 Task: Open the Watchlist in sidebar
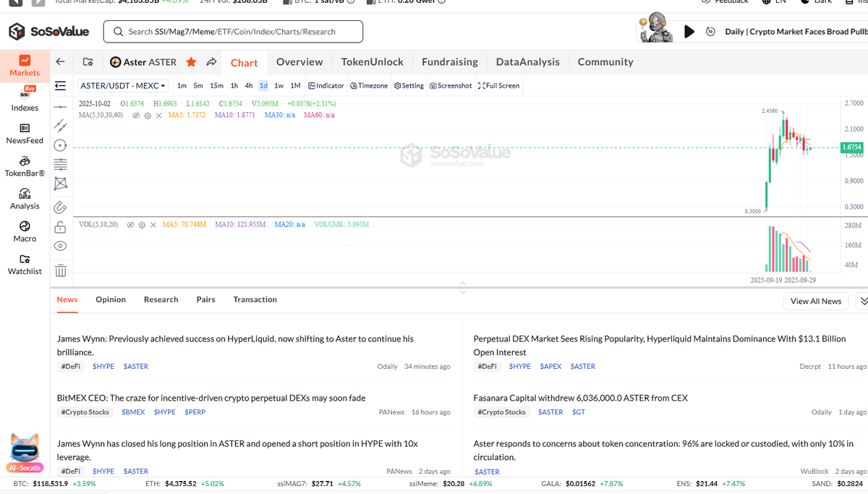(25, 264)
